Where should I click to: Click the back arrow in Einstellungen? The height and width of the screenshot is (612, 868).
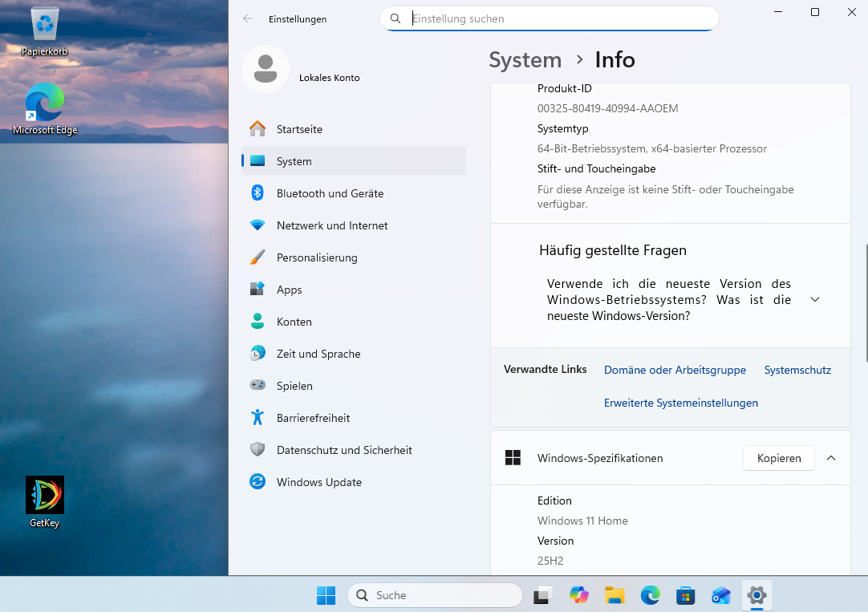pos(248,18)
